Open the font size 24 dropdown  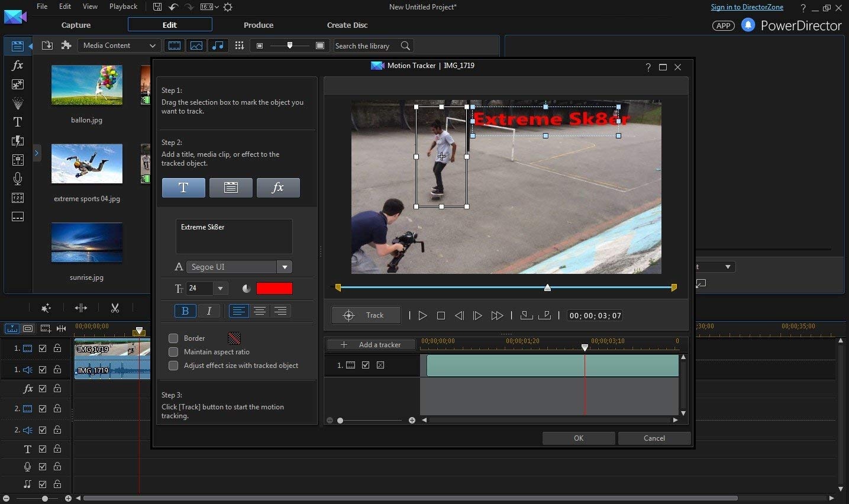coord(220,288)
